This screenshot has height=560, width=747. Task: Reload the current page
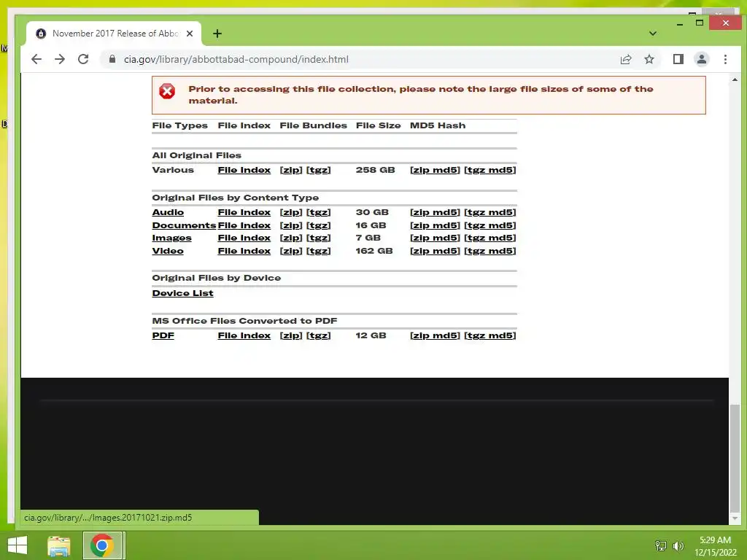83,60
